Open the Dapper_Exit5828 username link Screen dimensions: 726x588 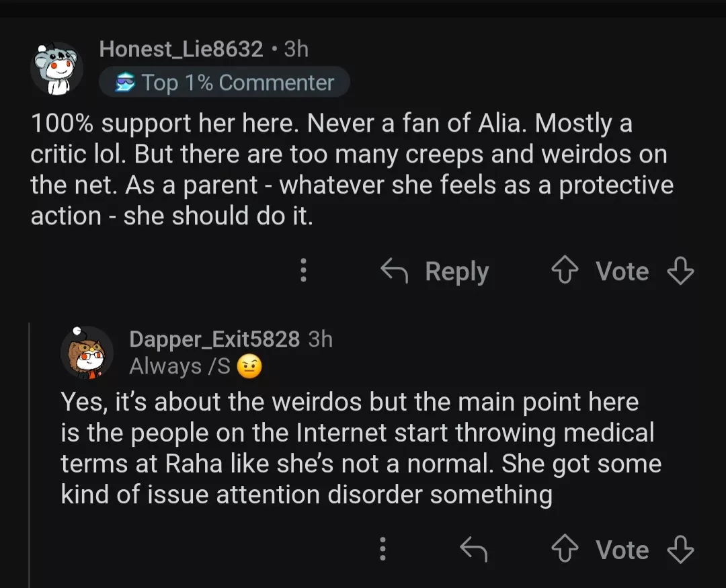[214, 339]
